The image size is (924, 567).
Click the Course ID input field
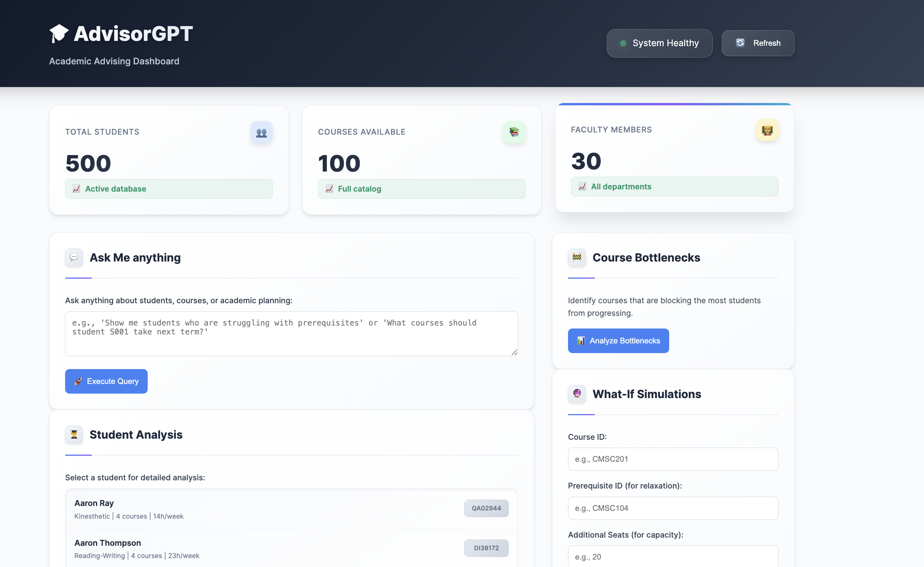coord(673,459)
